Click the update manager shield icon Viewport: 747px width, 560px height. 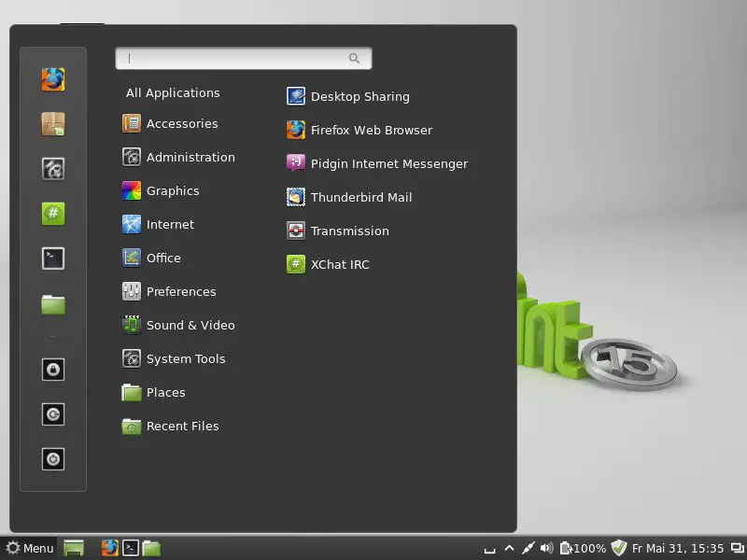pyautogui.click(x=619, y=548)
